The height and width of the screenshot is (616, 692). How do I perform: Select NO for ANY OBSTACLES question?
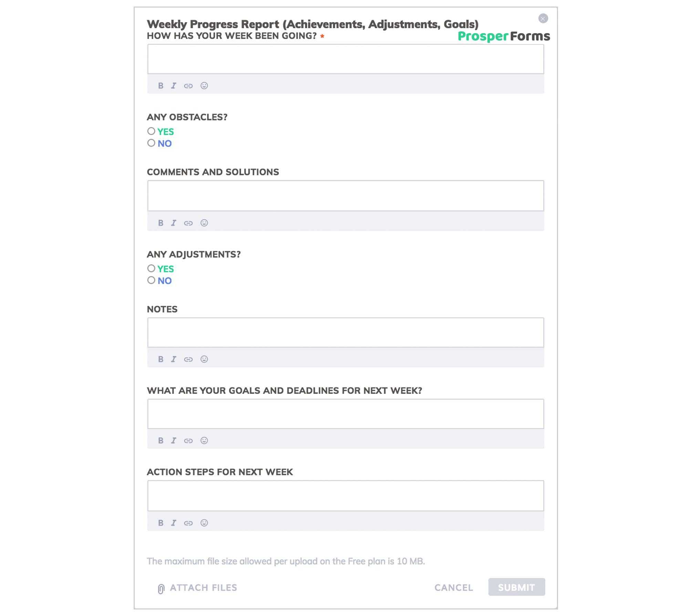(152, 143)
